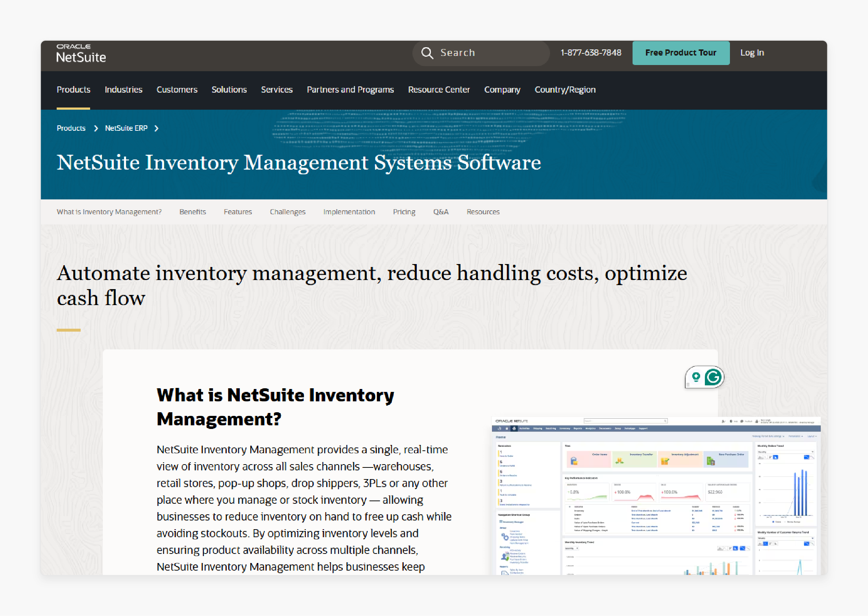Screen dimensions: 868x616
Task: Open the Country/Region menu
Action: tap(565, 90)
